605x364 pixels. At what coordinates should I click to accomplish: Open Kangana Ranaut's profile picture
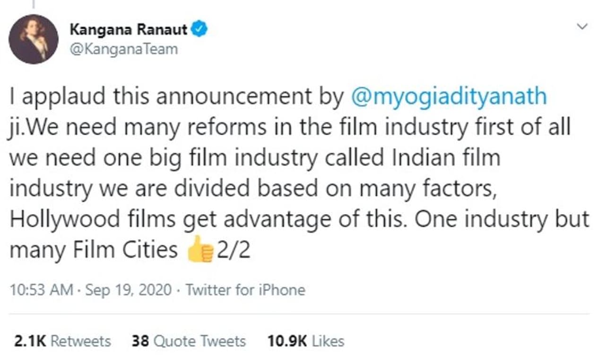pos(34,39)
